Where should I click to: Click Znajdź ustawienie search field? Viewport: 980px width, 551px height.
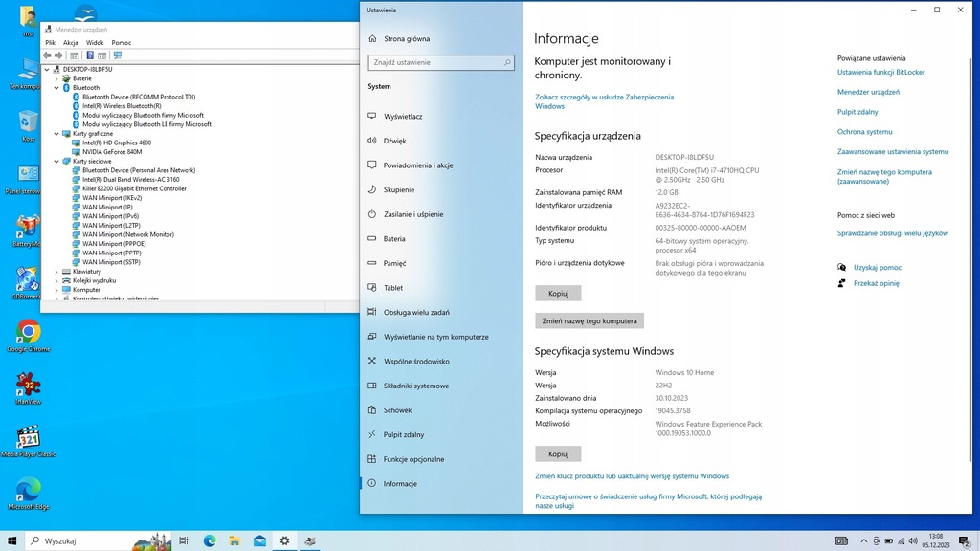click(441, 62)
